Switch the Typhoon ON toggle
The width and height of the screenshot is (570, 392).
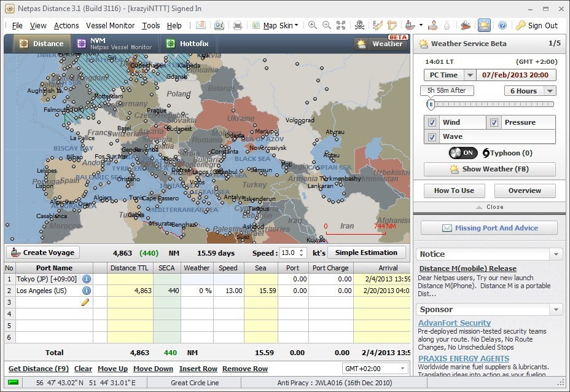point(463,153)
